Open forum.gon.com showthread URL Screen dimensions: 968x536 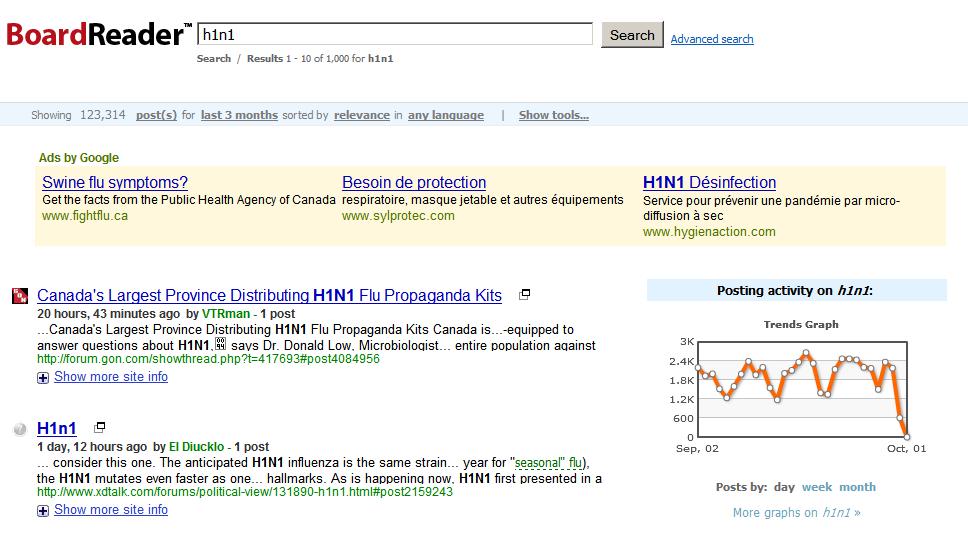(x=208, y=359)
